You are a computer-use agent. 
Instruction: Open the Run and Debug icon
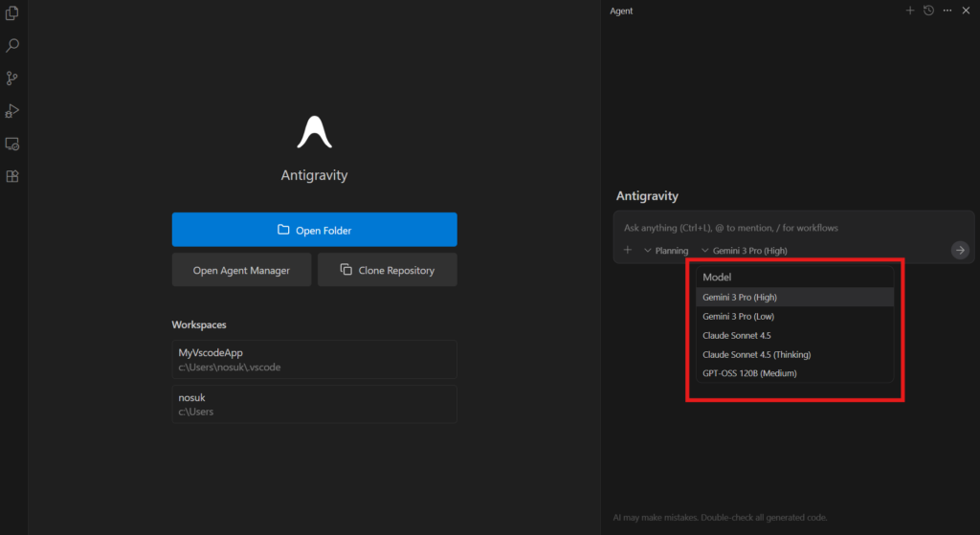(x=12, y=111)
